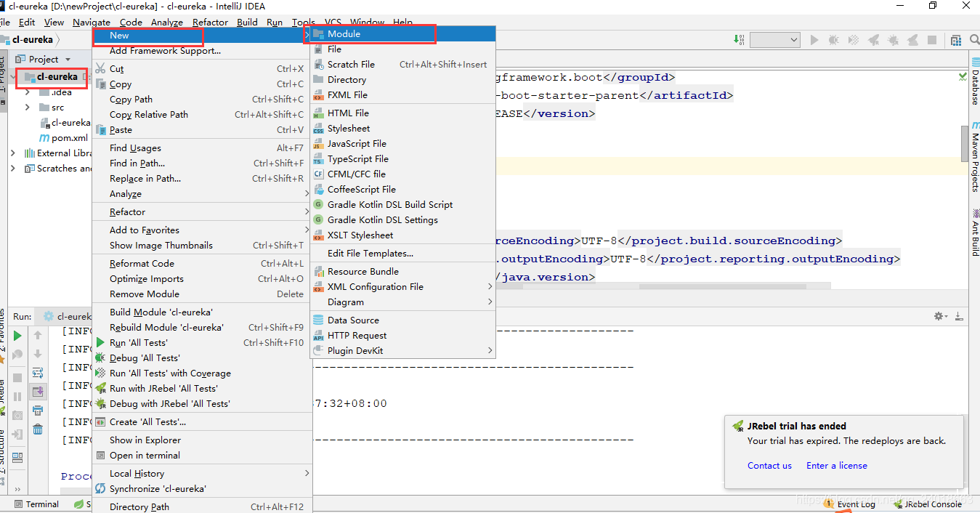
Task: Select Data Source in the New submenu
Action: pos(403,320)
